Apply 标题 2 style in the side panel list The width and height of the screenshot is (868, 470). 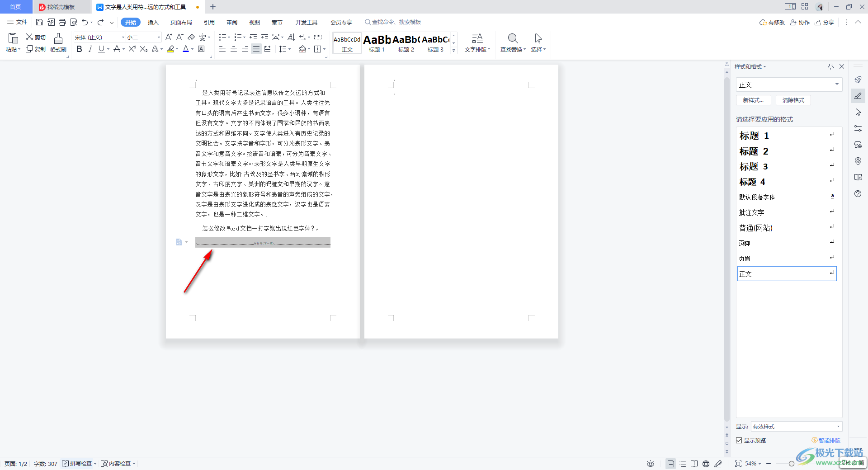787,151
